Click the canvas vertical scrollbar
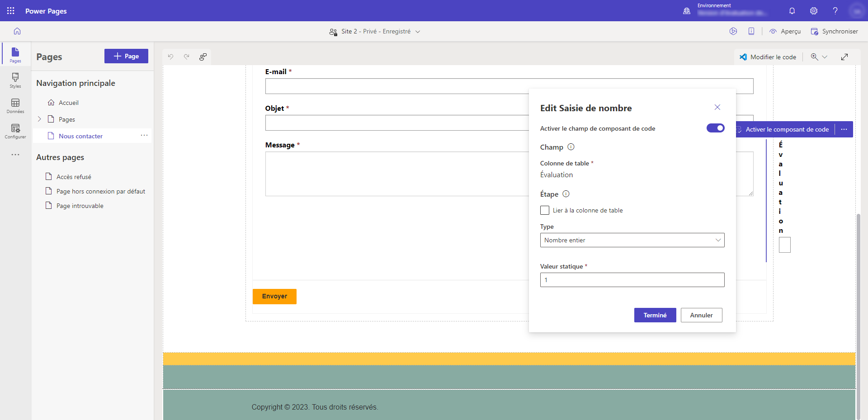Screen dimensions: 868x420 click(858, 316)
